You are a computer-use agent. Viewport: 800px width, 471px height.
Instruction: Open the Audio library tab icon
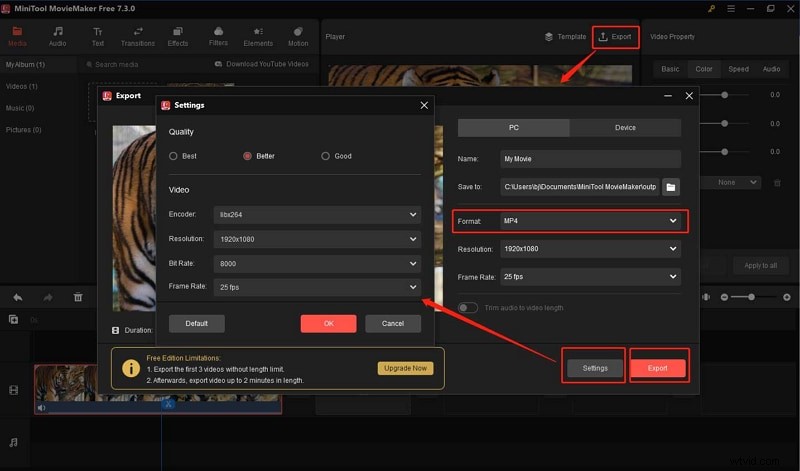coord(58,32)
